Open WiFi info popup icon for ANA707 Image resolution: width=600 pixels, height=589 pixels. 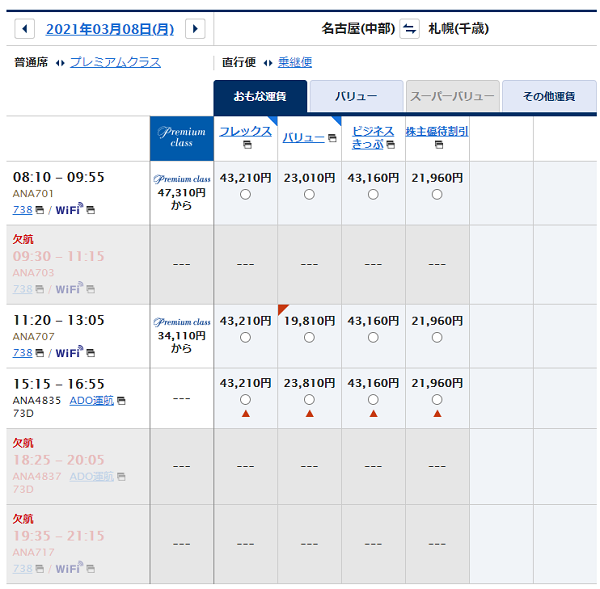[90, 353]
